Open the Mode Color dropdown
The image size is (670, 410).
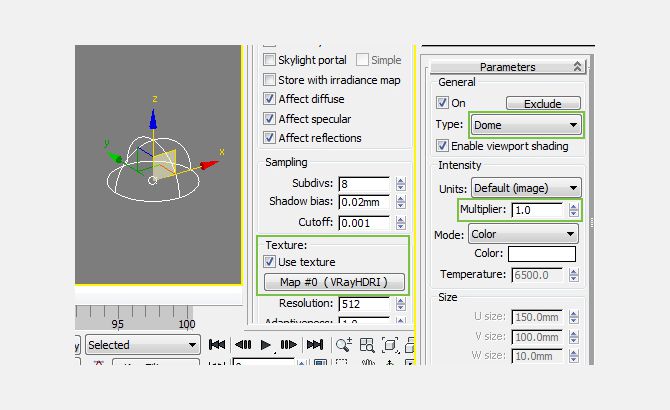point(523,234)
